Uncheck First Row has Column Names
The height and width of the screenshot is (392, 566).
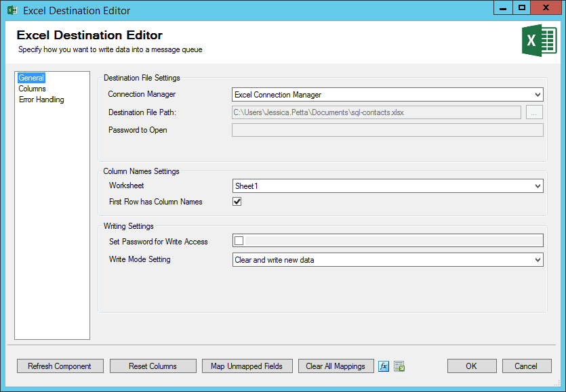pos(237,201)
